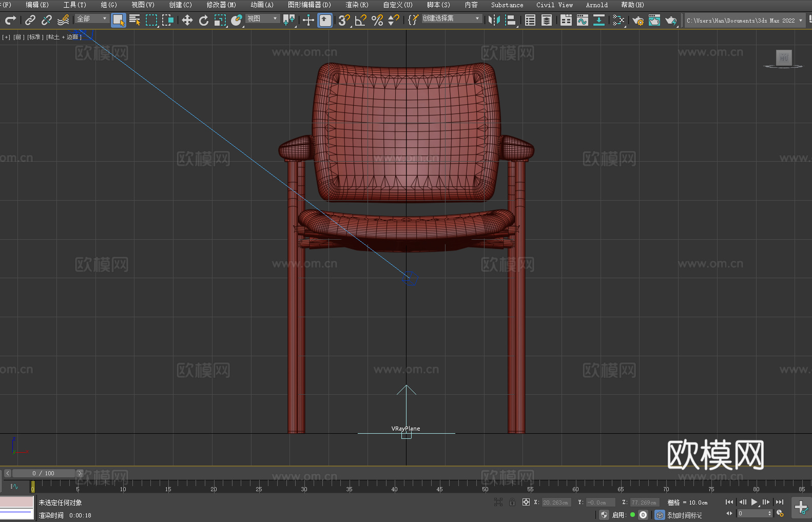The width and height of the screenshot is (812, 522).
Task: Click Use Pivot Point Center icon
Action: point(289,20)
